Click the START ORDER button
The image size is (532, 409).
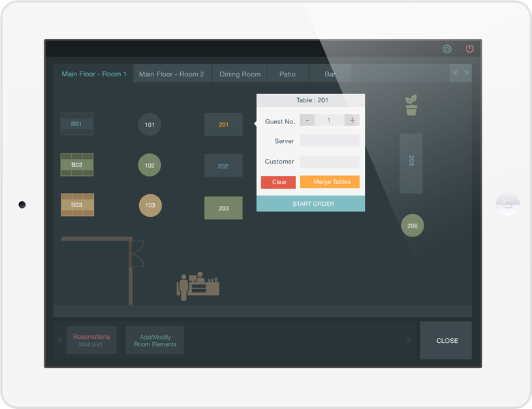[310, 204]
